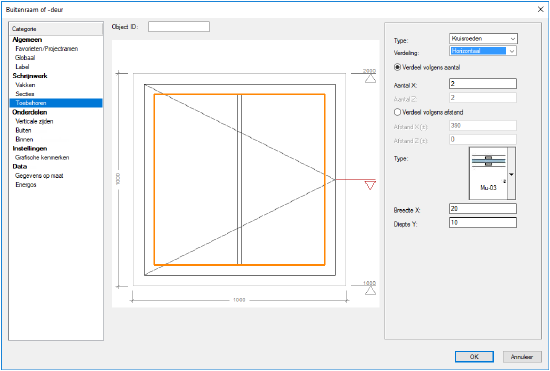This screenshot has height=371, width=550.
Task: Confirm with the OK button
Action: click(x=474, y=357)
